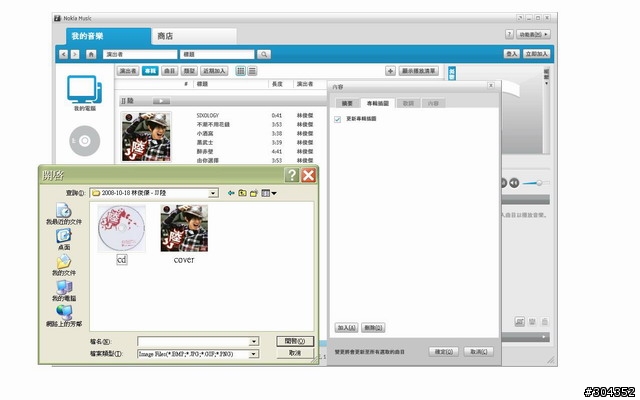This screenshot has height=400, width=640.
Task: Select the 摘要 tab in 內容 dialog
Action: 347,103
